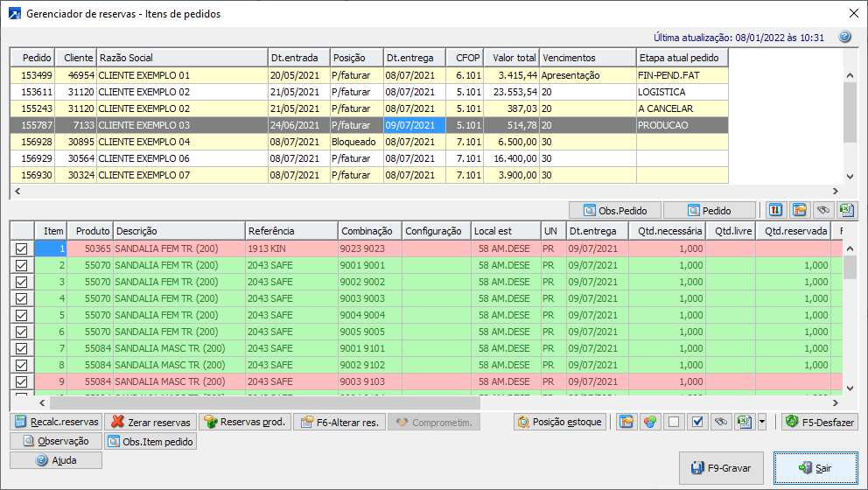This screenshot has width=868, height=490.
Task: Click down arrow on orders grid vertical scrollbar
Action: click(849, 176)
